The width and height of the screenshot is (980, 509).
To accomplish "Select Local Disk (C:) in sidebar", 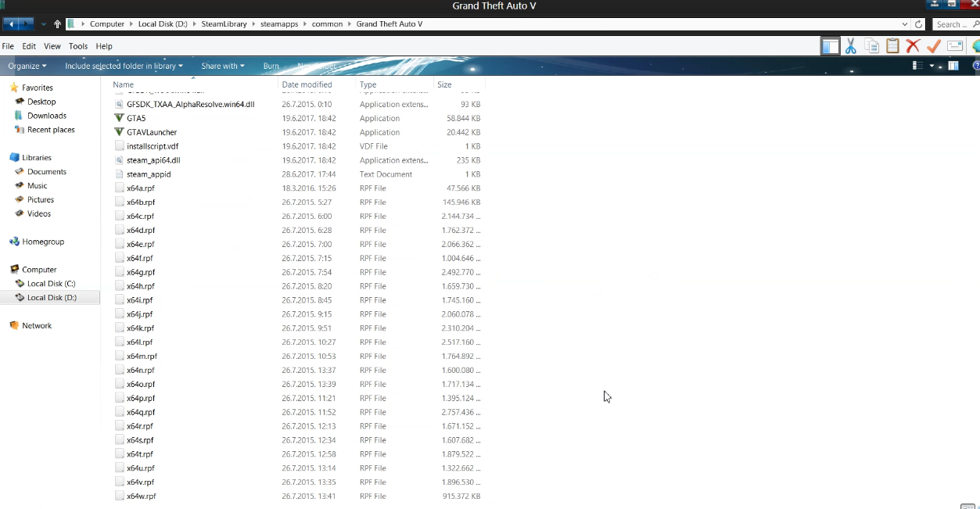I will (x=51, y=284).
